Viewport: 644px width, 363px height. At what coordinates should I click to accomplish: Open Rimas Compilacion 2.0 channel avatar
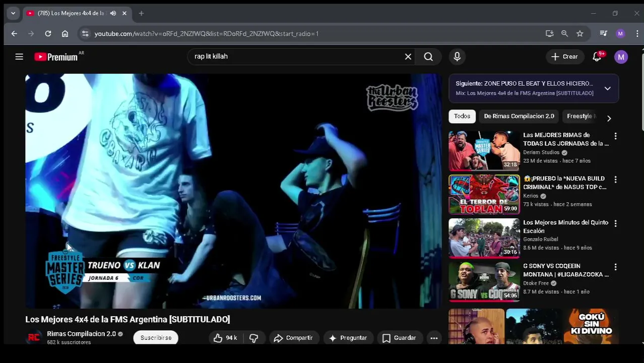coord(34,337)
